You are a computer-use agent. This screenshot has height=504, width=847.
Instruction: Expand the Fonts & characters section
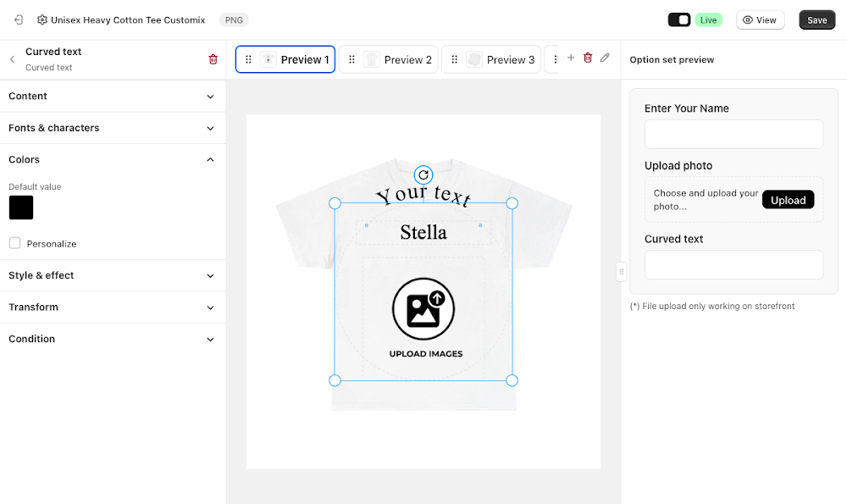[113, 128]
